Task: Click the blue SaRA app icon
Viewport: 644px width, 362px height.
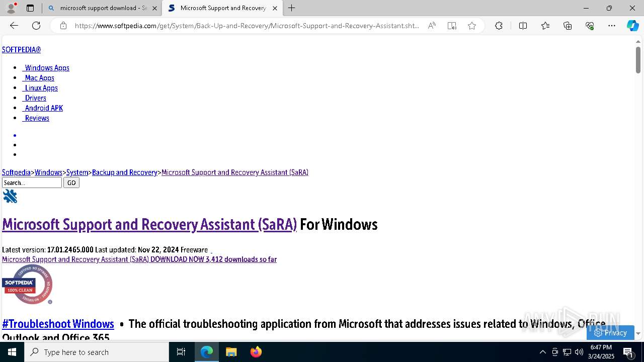Action: click(x=10, y=196)
